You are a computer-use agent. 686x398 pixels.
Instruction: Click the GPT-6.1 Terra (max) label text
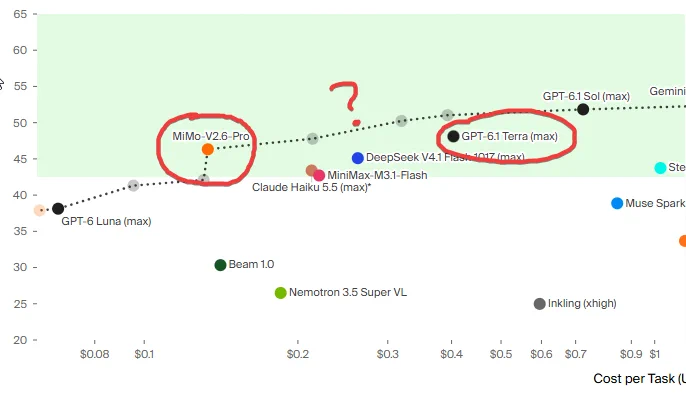click(x=510, y=136)
